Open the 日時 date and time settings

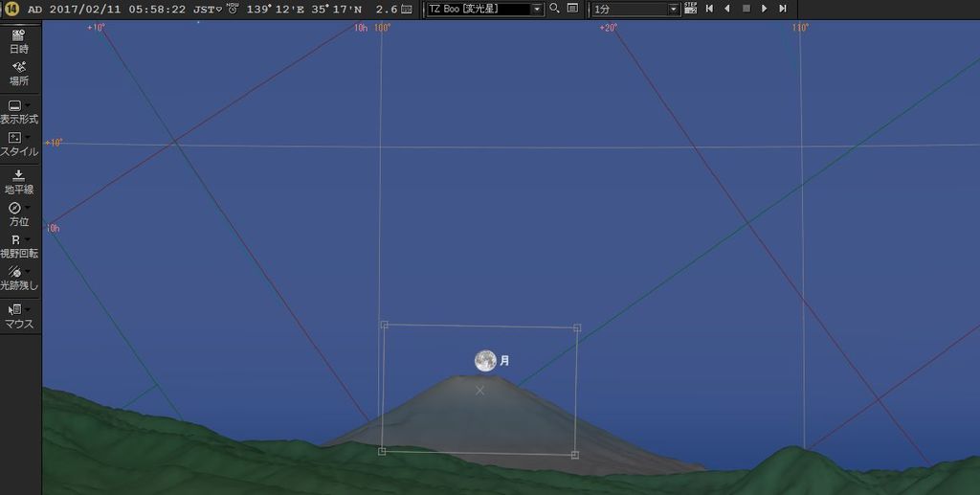pos(19,40)
